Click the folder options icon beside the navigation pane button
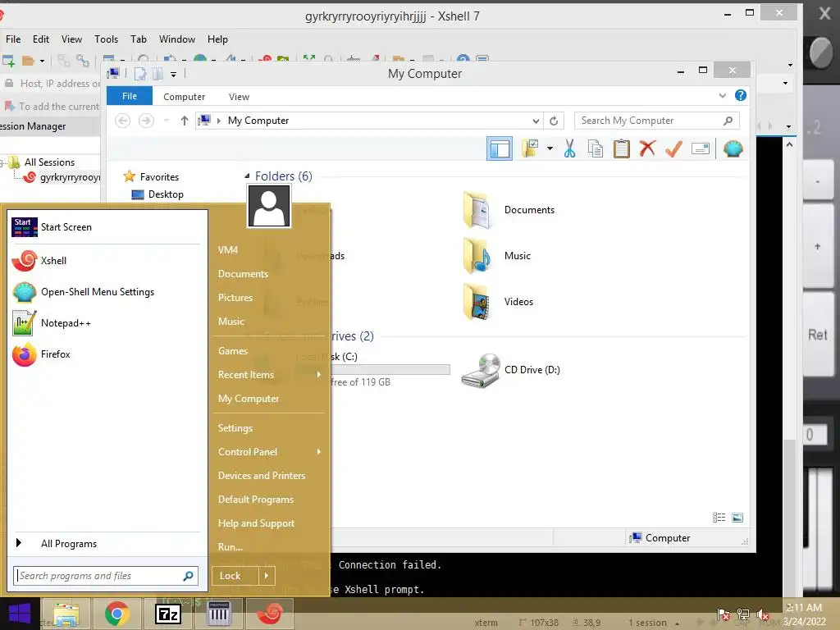 click(x=530, y=148)
